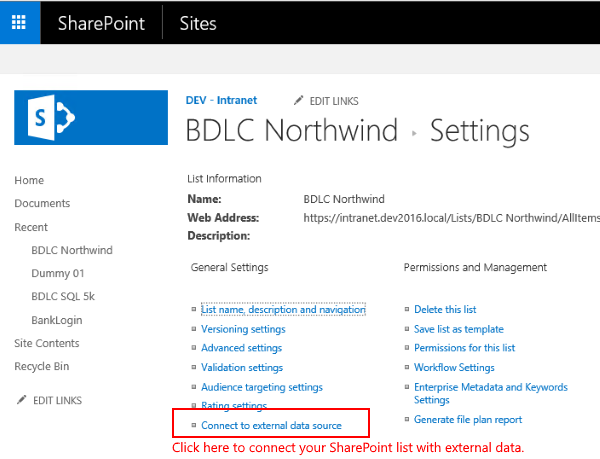Open Sites in the top bar

click(197, 22)
